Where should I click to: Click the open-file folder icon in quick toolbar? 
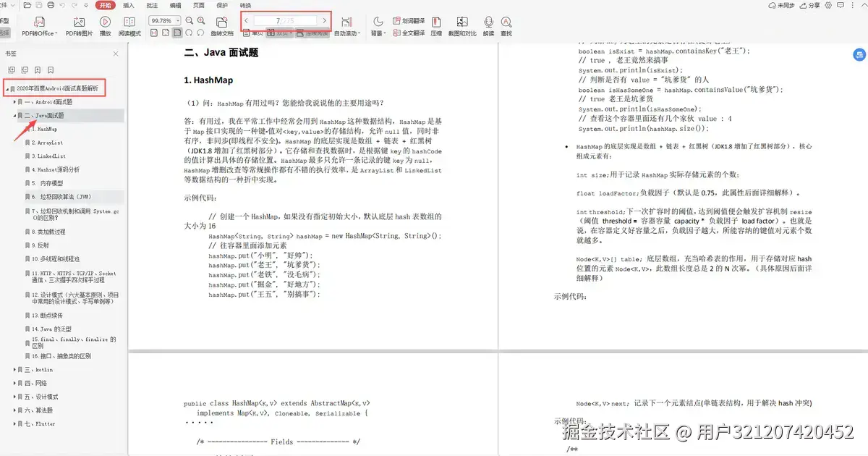point(27,5)
